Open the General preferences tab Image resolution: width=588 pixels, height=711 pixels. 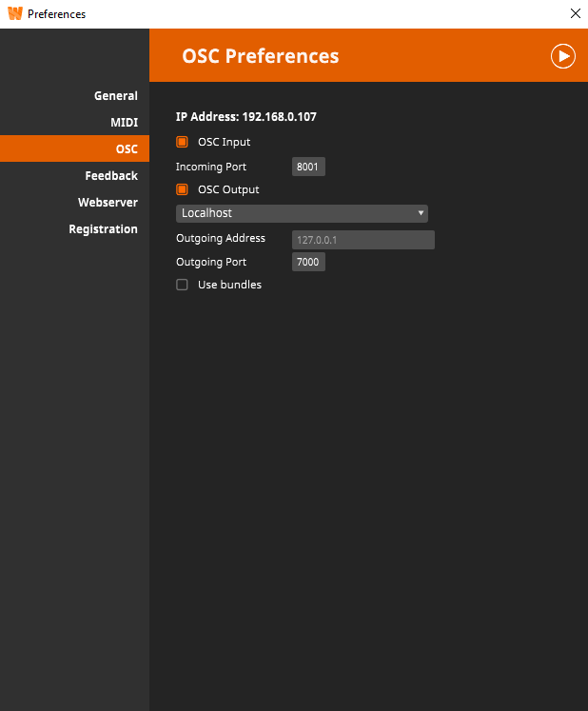click(115, 96)
